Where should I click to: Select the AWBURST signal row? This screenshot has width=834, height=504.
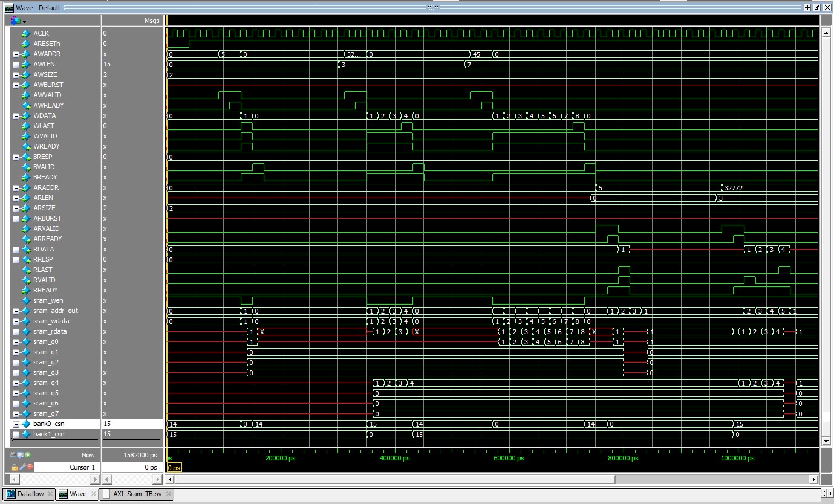(x=56, y=85)
